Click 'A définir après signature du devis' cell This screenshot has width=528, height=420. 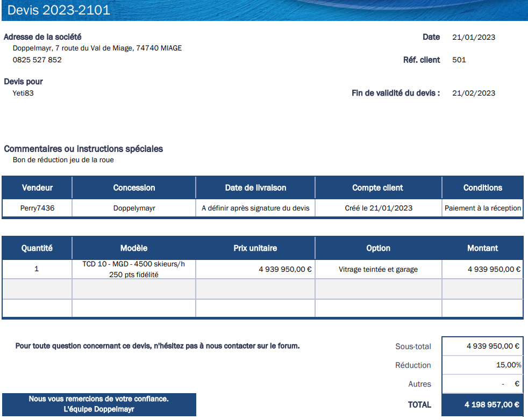pos(255,208)
